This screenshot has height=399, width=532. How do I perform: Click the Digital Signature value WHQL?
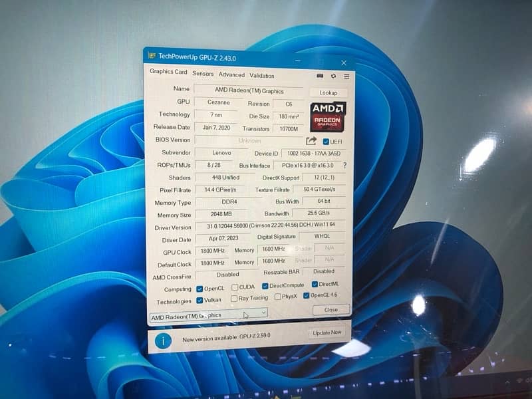pyautogui.click(x=322, y=236)
